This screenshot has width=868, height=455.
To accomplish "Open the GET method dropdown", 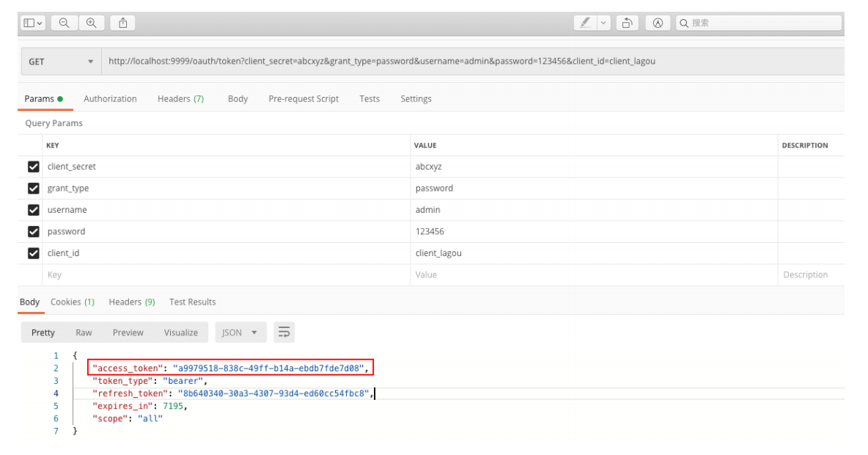I will click(x=61, y=62).
